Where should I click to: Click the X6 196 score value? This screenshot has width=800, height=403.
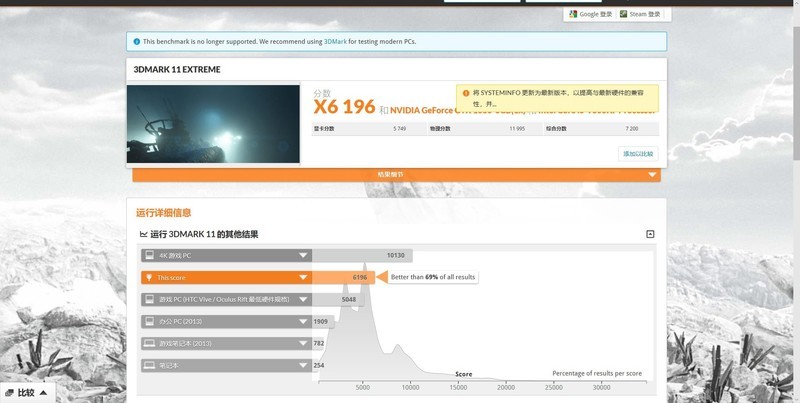[344, 107]
